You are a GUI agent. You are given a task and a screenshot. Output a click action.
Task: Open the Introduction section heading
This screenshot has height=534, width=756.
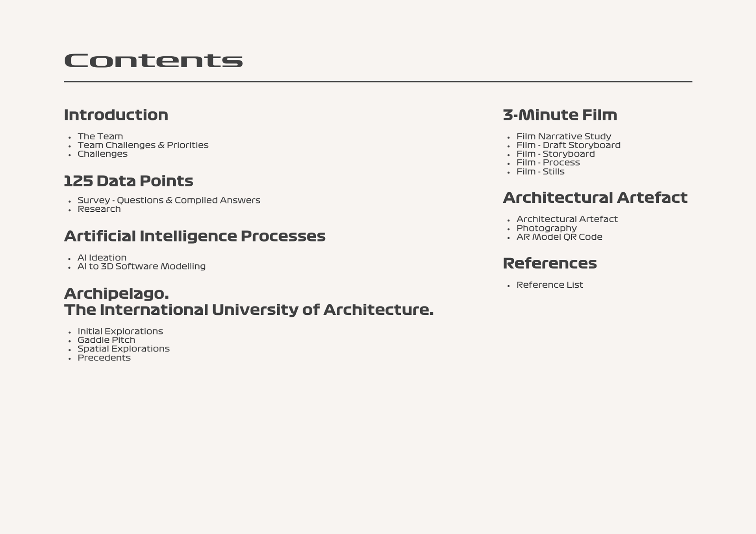(116, 115)
